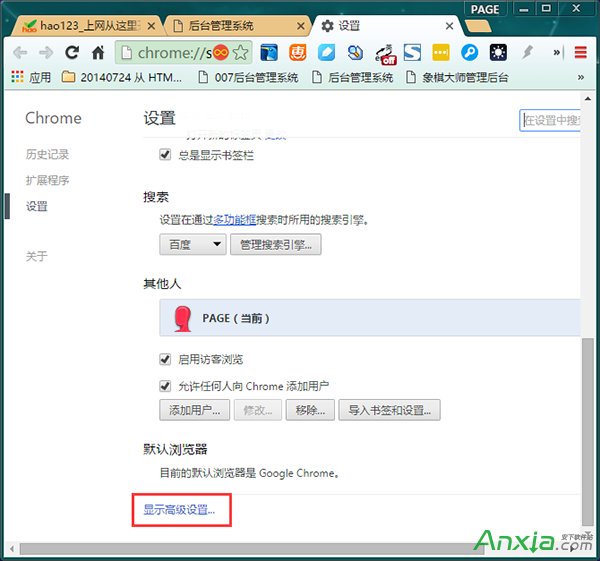
Task: Click the horizontal scroll left arrow
Action: point(11,549)
